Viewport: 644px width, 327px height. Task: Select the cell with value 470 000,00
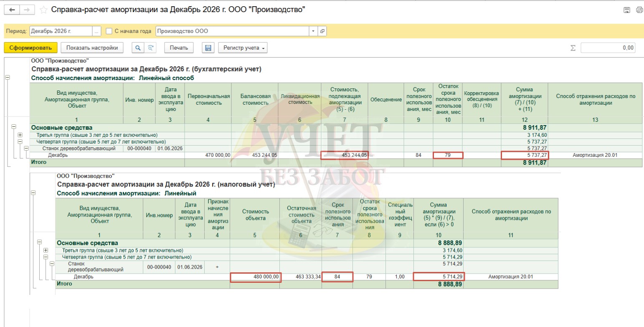208,155
